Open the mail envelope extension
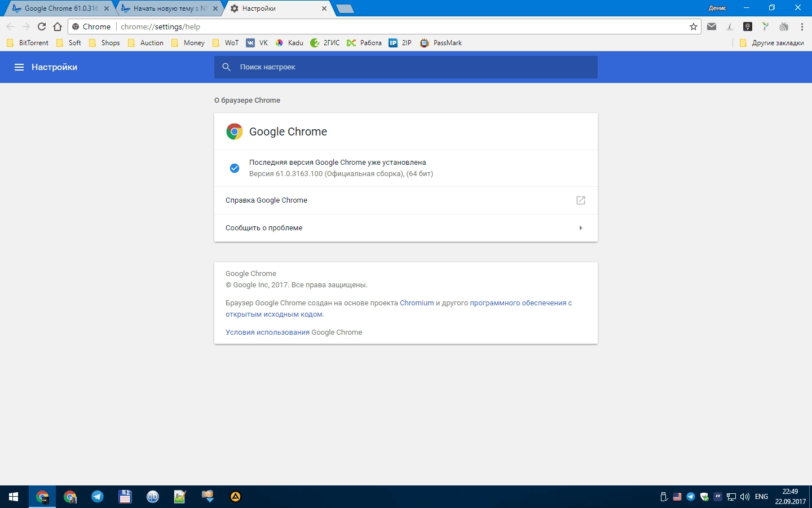Screen dimensions: 812x508 pyautogui.click(x=712, y=27)
